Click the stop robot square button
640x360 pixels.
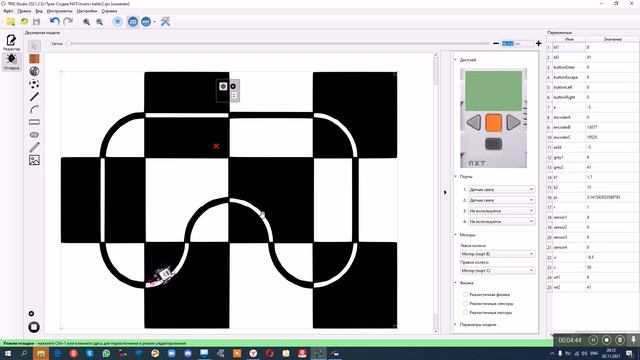[34, 327]
